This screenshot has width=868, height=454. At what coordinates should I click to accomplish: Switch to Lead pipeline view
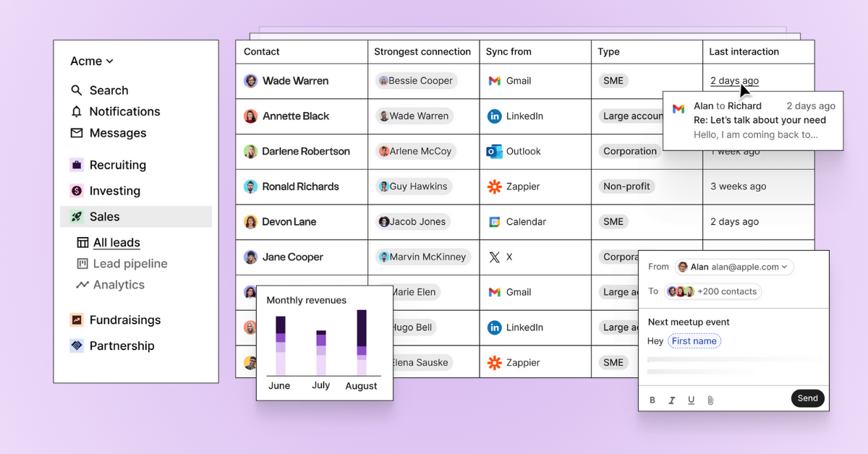129,264
